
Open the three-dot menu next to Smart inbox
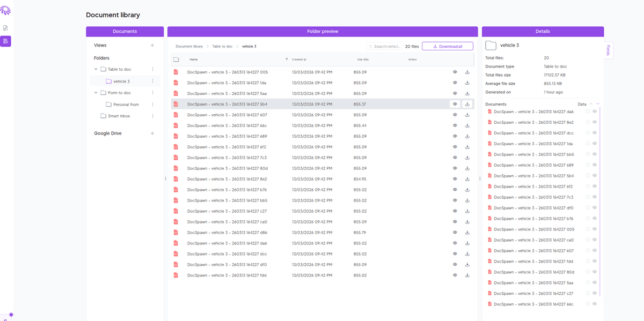pos(152,115)
